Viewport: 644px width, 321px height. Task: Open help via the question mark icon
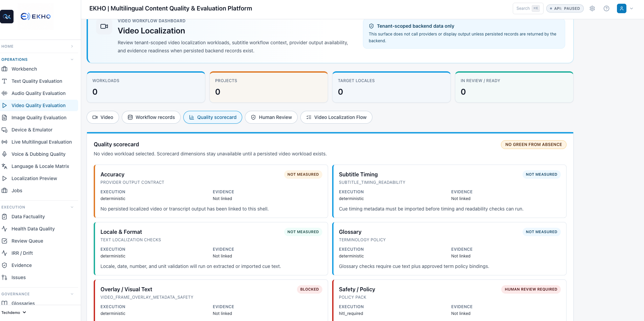click(606, 8)
